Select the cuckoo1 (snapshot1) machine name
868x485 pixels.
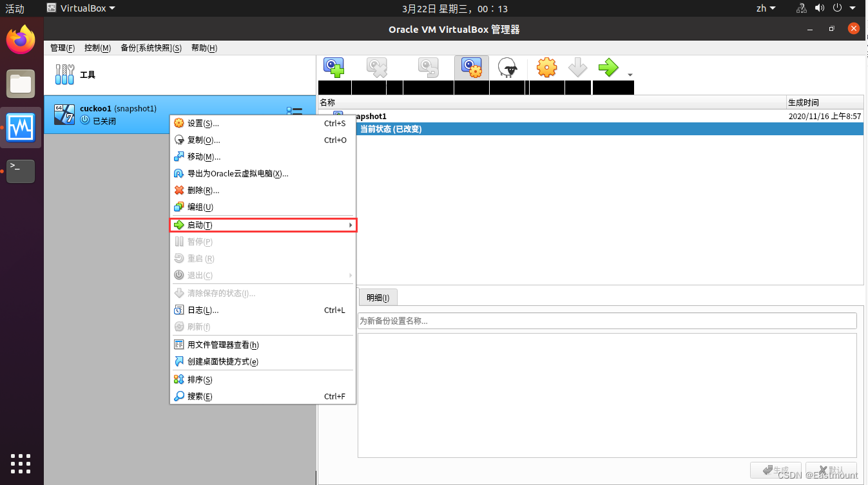coord(119,108)
